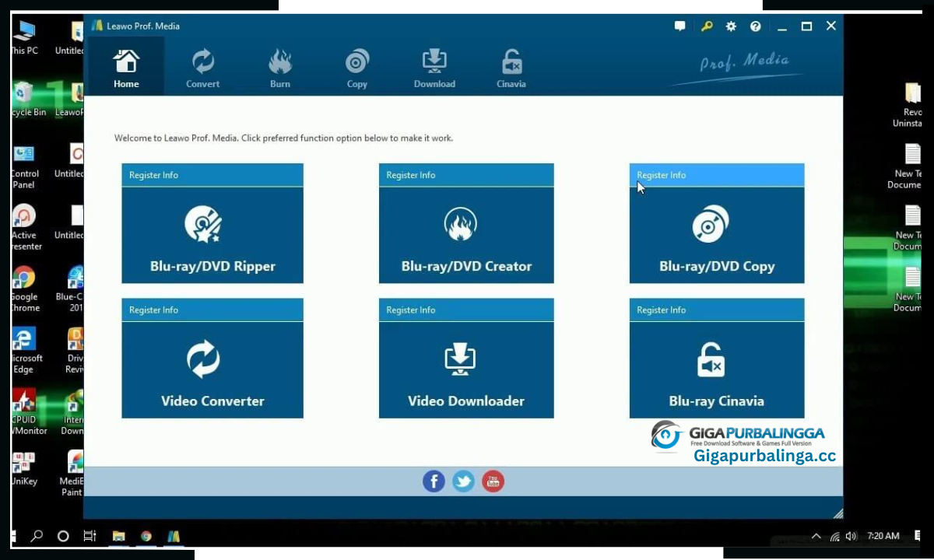Image resolution: width=934 pixels, height=560 pixels.
Task: Launch the Blu-ray/DVD Copy module
Action: [717, 235]
